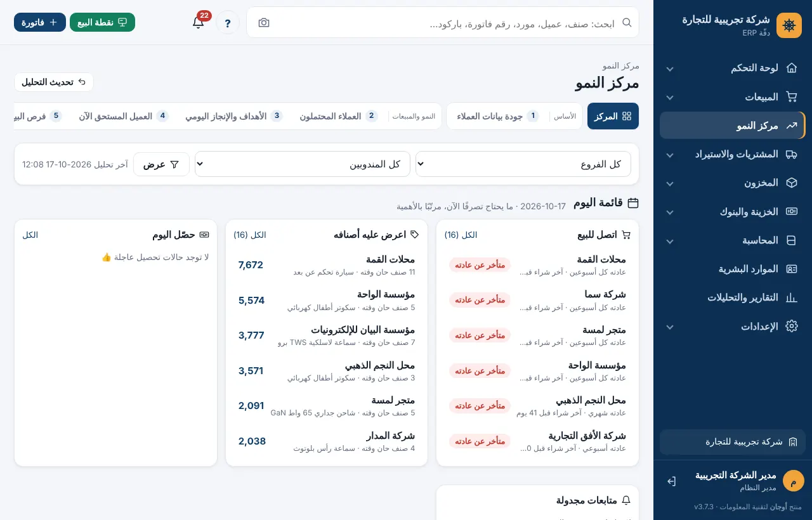Expand the المبيعات sidebar chevron
The image size is (812, 520).
(x=669, y=98)
